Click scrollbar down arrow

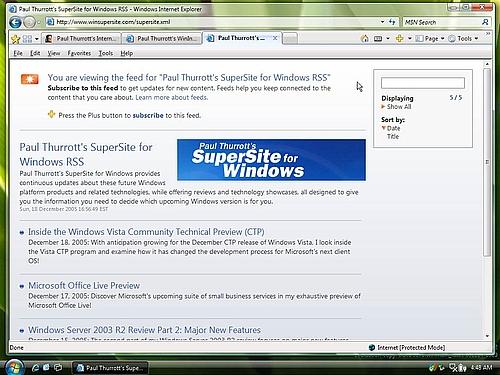click(487, 336)
